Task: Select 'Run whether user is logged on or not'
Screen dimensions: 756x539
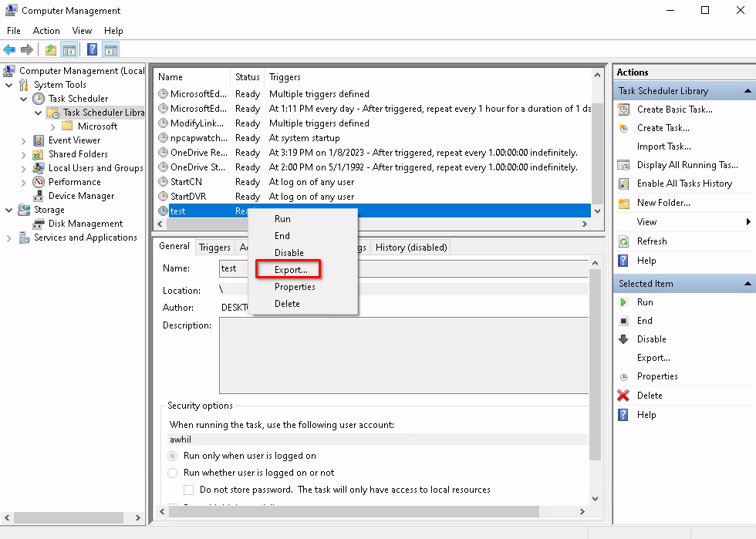Action: pyautogui.click(x=172, y=473)
